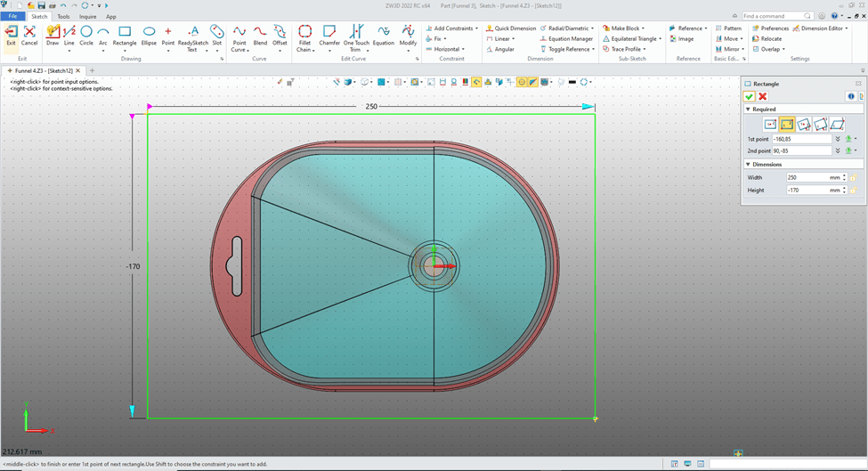Switch to the Inquire ribbon tab
Screen dimensions: 868x471
click(x=87, y=16)
